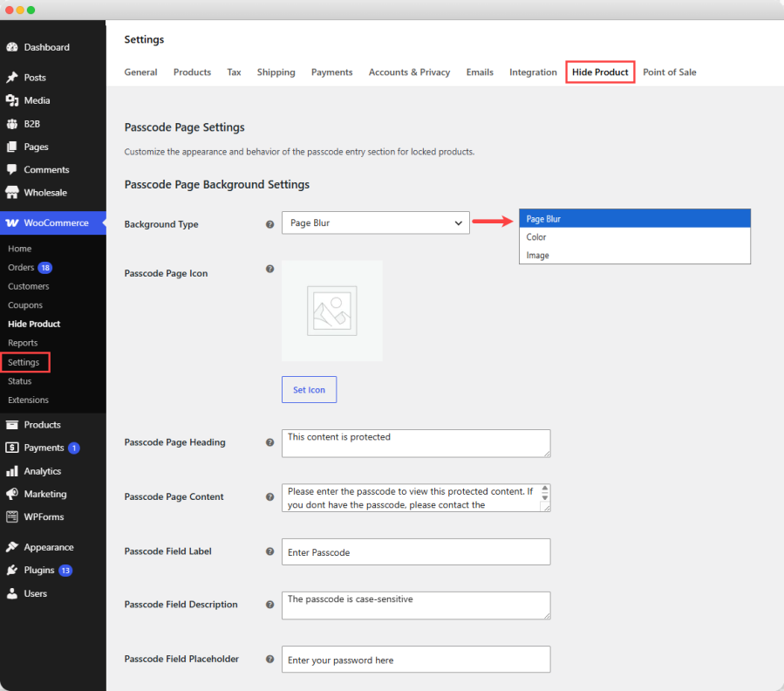Click the Analytics bar chart icon
This screenshot has width=784, height=691.
(12, 471)
